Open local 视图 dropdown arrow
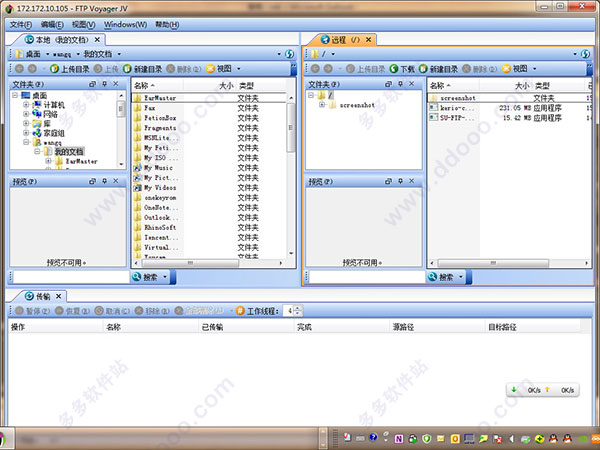The width and height of the screenshot is (600, 450). [239, 69]
